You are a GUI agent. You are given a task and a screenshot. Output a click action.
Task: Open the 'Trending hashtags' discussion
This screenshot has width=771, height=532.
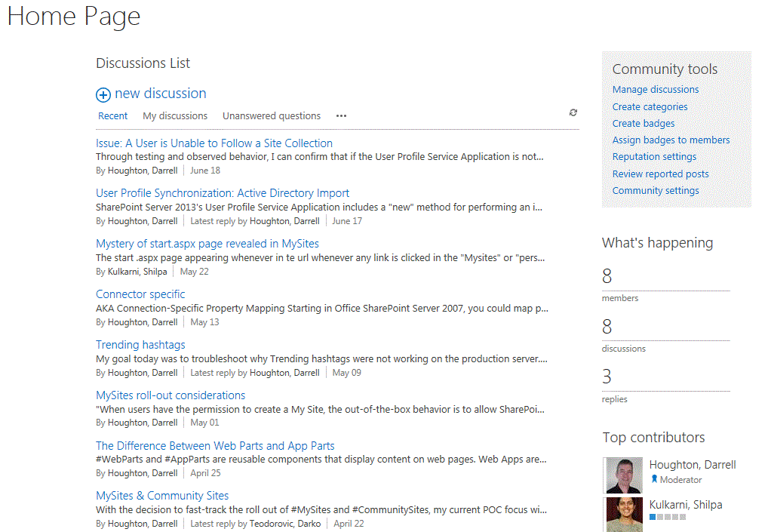[x=140, y=345]
